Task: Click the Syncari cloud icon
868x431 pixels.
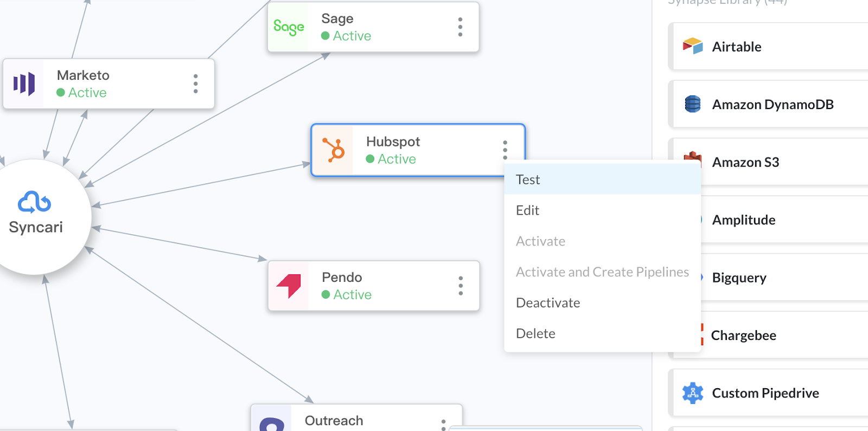Action: point(35,202)
